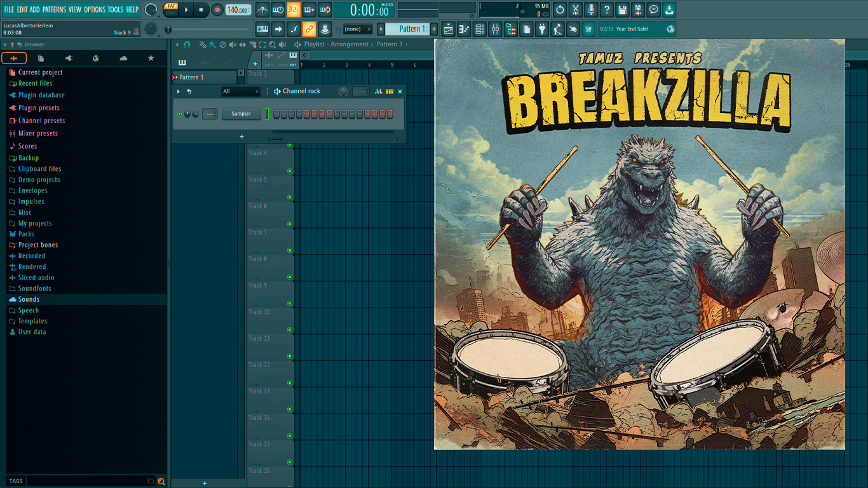Open the TOOLS menu

coord(116,10)
